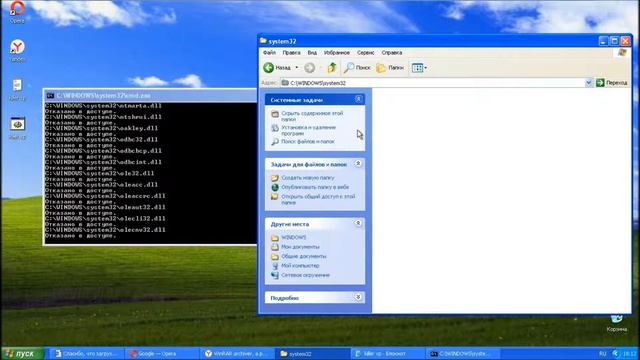Open the Views dropdown arrow

[426, 68]
